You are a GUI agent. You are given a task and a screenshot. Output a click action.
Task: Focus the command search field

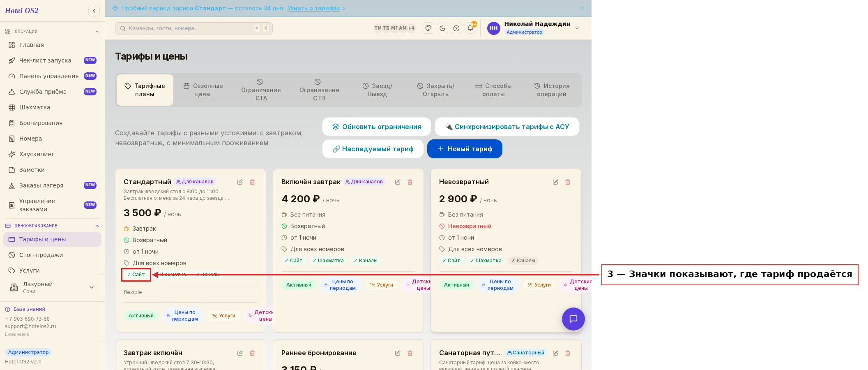coord(194,28)
